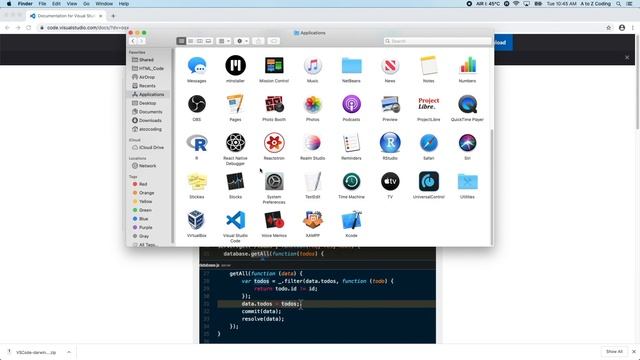The height and width of the screenshot is (360, 640).
Task: Switch Finder to list view
Action: pyautogui.click(x=191, y=41)
